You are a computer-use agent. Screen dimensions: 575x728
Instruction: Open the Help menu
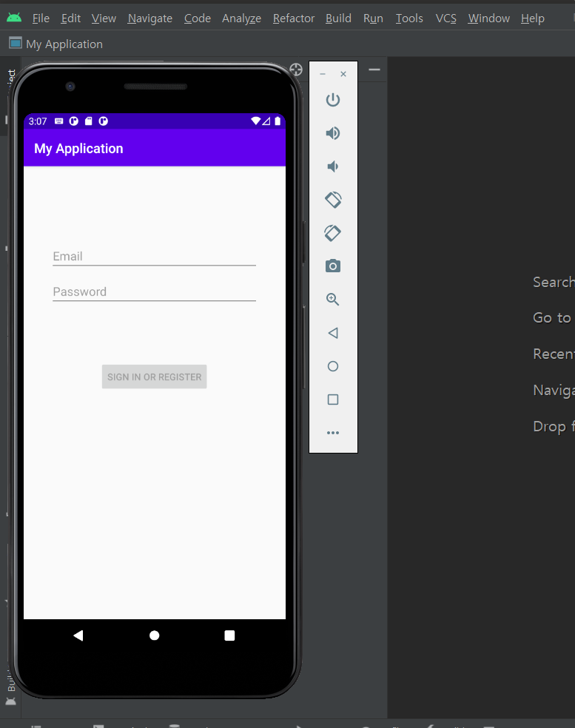(x=532, y=18)
